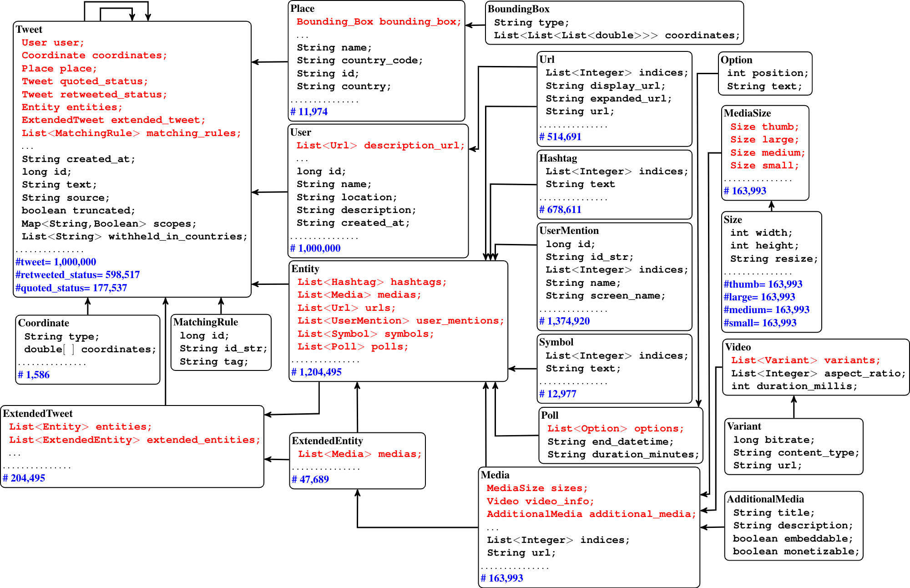
Task: Select 'List<Option> options;' in Poll
Action: point(615,429)
